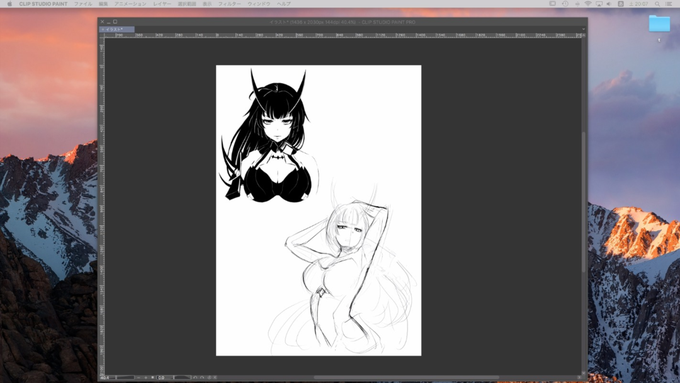Click the volume icon in menu bar
Viewport: 680px width, 383px height.
[608, 3]
